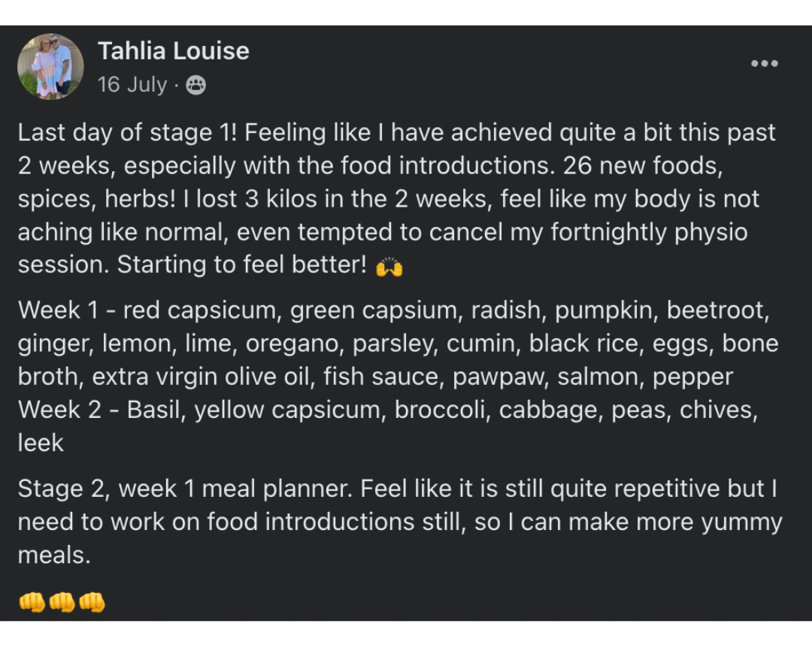Click the members-only privacy audience icon
Screen dimensions: 812x651
195,85
